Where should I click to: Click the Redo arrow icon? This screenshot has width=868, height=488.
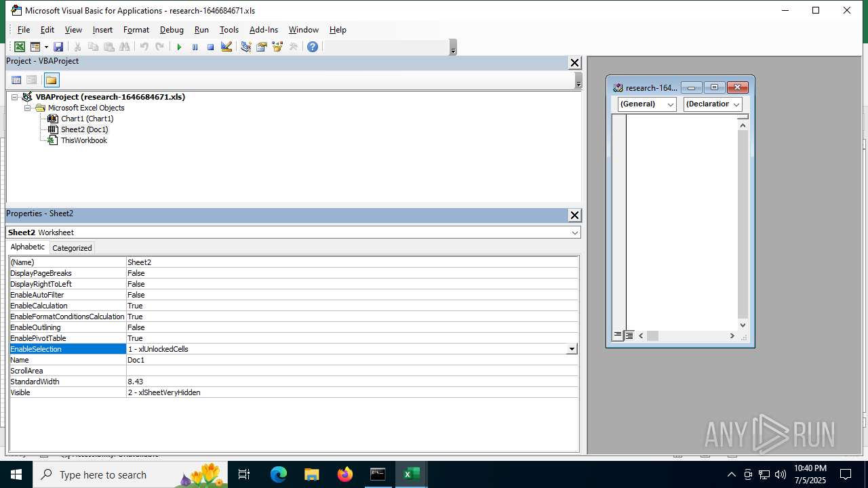pyautogui.click(x=159, y=47)
